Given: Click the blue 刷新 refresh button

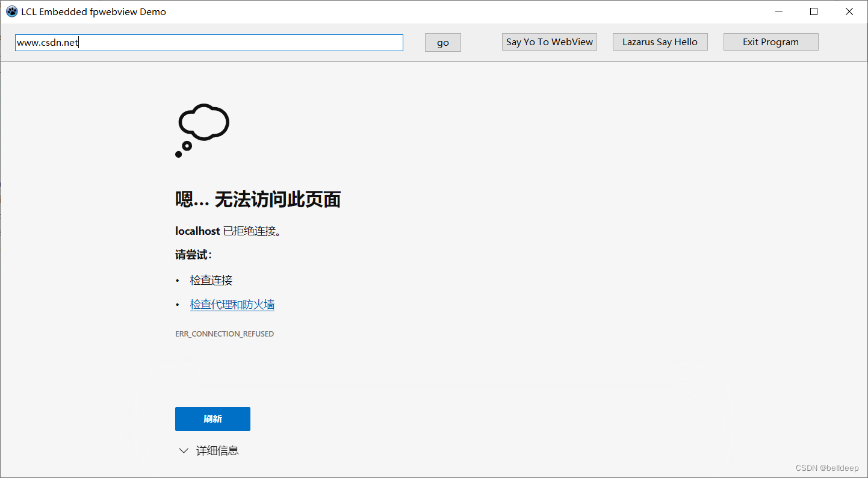Looking at the screenshot, I should [x=212, y=419].
